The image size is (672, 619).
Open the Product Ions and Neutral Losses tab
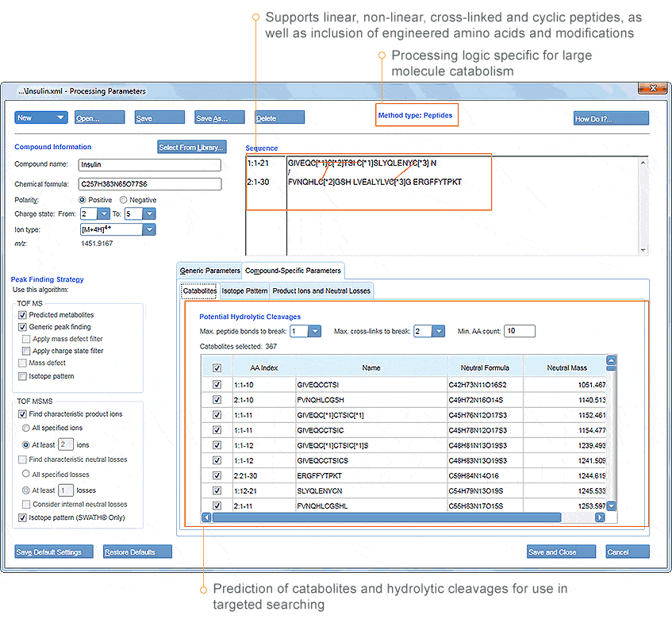[321, 291]
